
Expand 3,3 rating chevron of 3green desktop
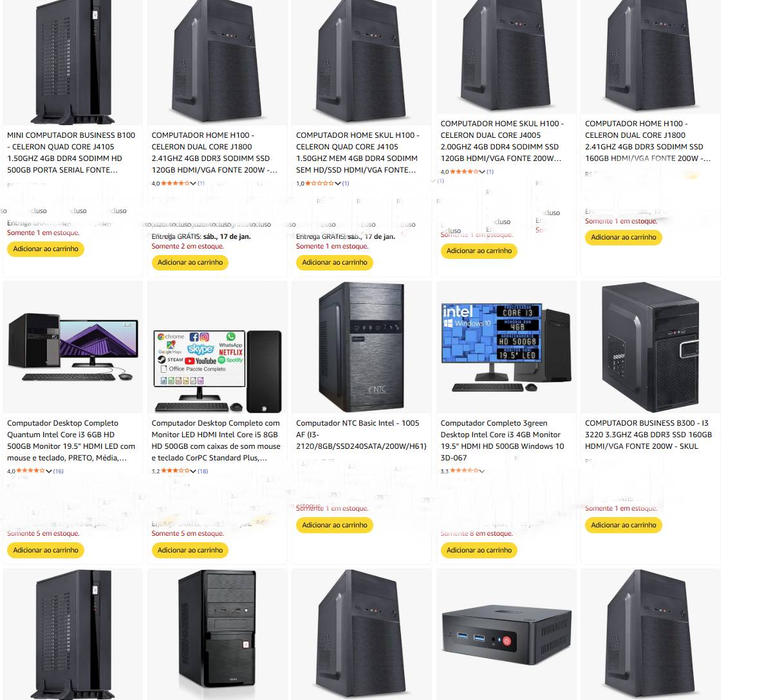pyautogui.click(x=482, y=471)
